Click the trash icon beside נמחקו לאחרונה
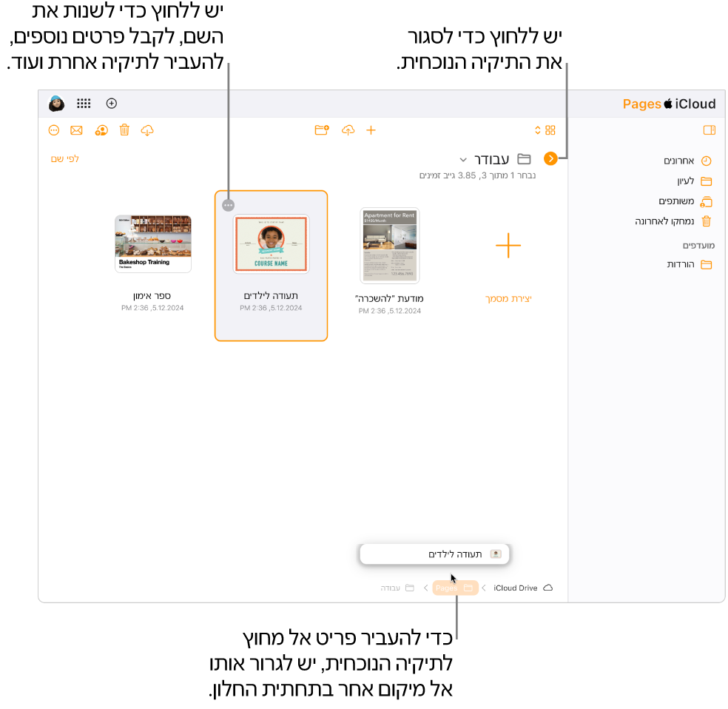The image size is (728, 709). [707, 221]
